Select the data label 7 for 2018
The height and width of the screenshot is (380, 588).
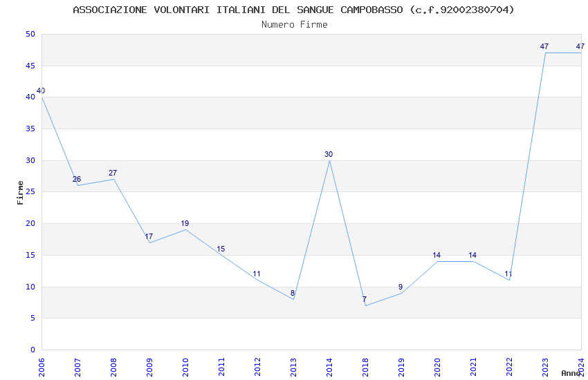[365, 299]
